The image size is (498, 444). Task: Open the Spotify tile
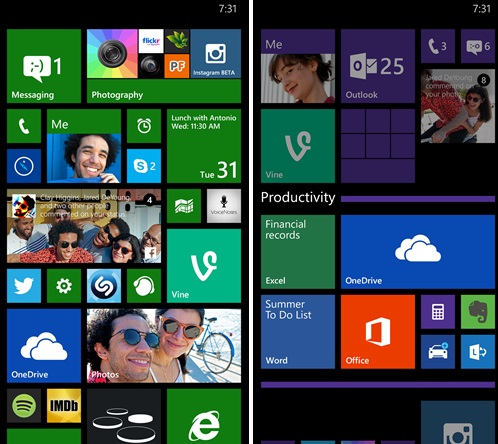24,406
